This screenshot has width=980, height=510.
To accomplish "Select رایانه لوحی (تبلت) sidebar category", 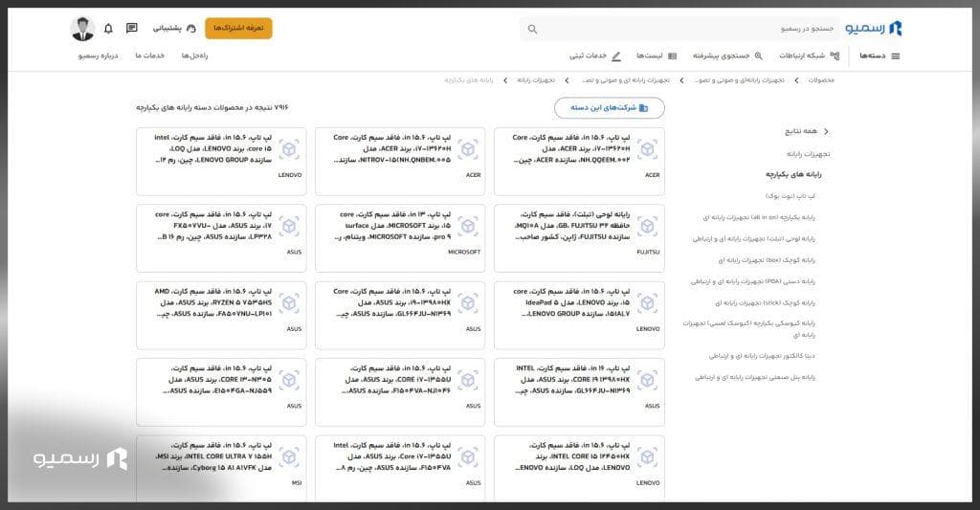I will point(753,239).
